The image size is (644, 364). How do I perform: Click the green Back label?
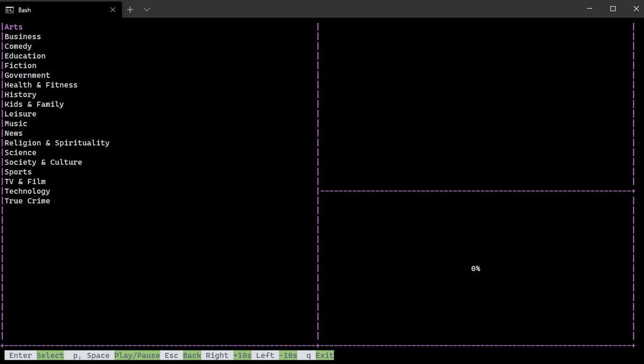(x=192, y=355)
